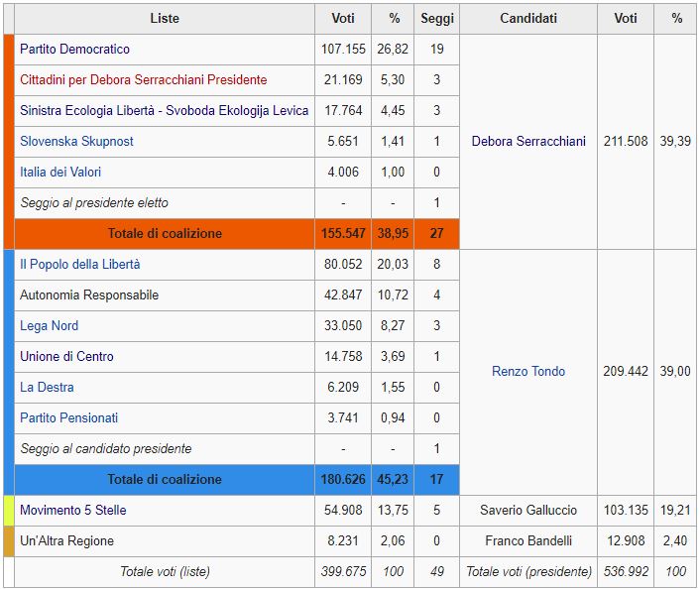Click the ochre Un'Altra Regione color marker

coord(9,540)
